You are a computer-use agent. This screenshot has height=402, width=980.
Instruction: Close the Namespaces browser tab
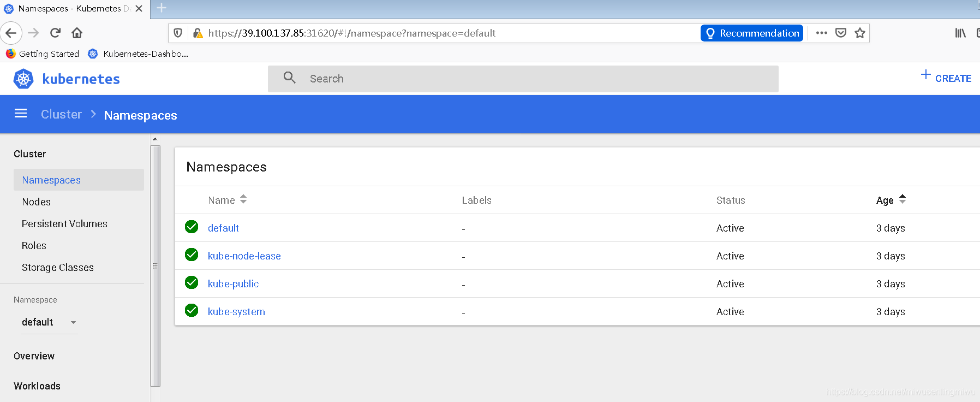pyautogui.click(x=139, y=9)
